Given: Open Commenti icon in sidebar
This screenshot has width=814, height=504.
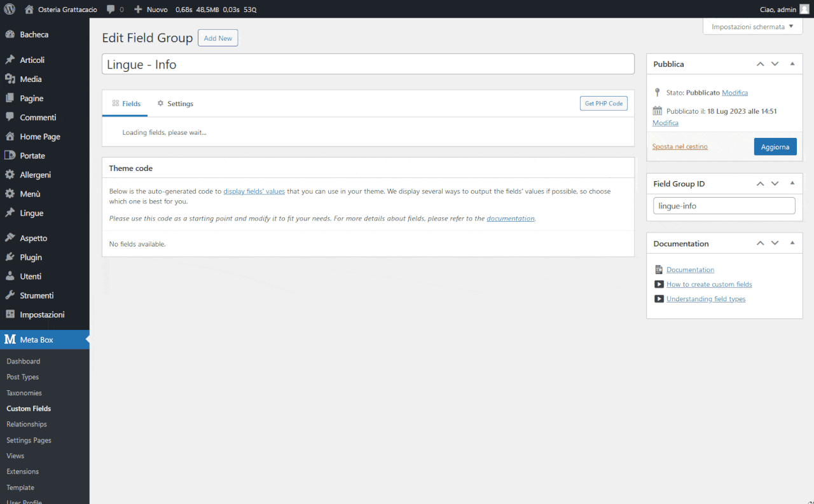Looking at the screenshot, I should [10, 118].
